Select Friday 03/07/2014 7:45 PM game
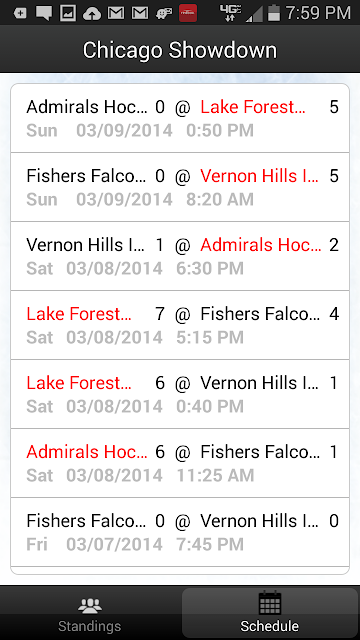 (180, 532)
